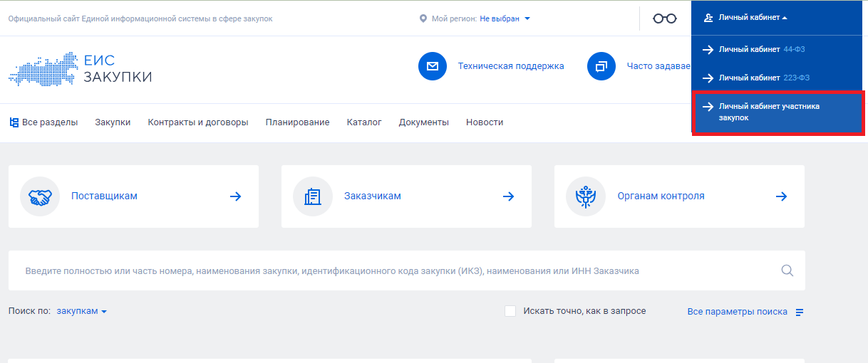Click the magnifier search icon
868x363 pixels.
pyautogui.click(x=787, y=270)
